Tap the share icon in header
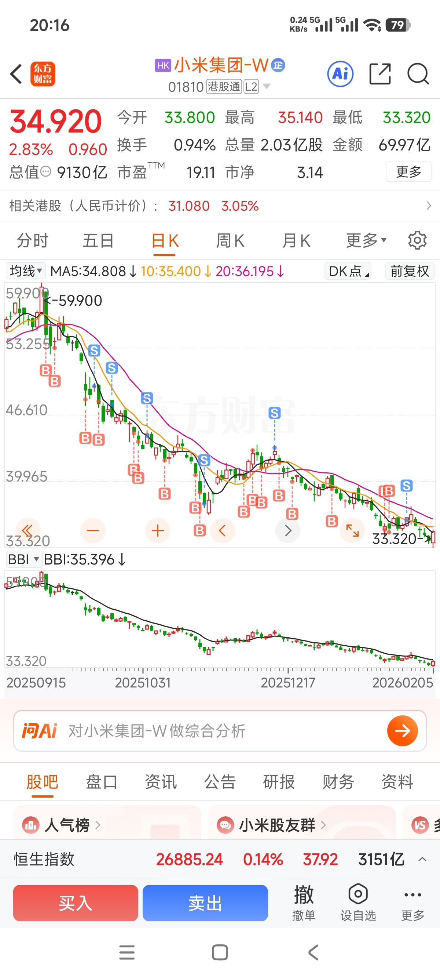440x980 pixels. 380,74
